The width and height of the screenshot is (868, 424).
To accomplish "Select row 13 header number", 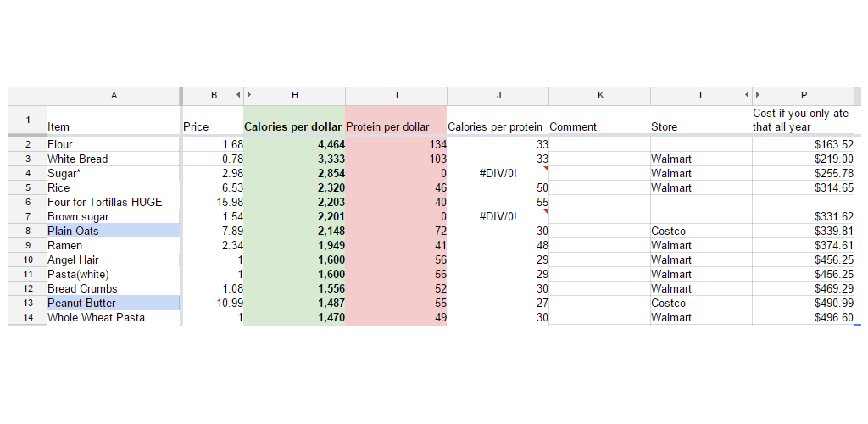I will 27,303.
